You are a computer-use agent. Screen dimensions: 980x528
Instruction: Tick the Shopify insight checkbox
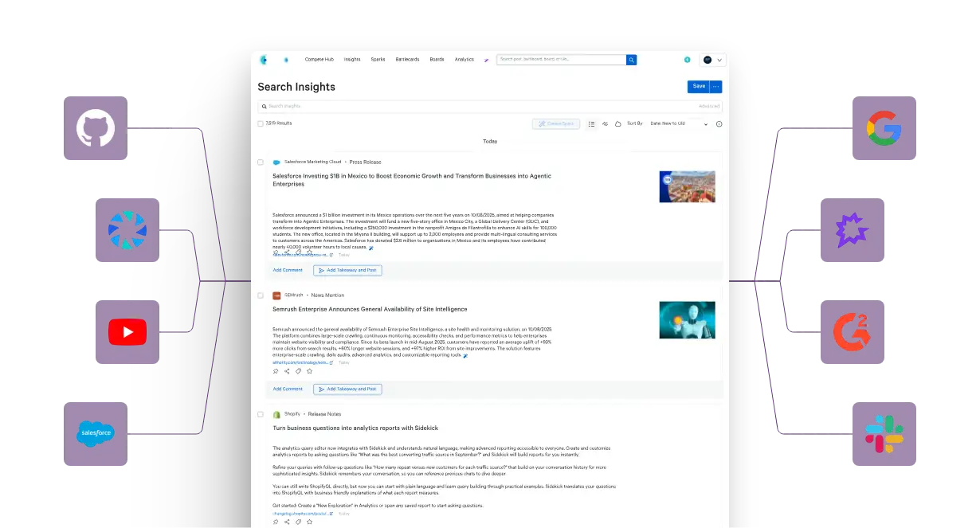click(x=261, y=414)
